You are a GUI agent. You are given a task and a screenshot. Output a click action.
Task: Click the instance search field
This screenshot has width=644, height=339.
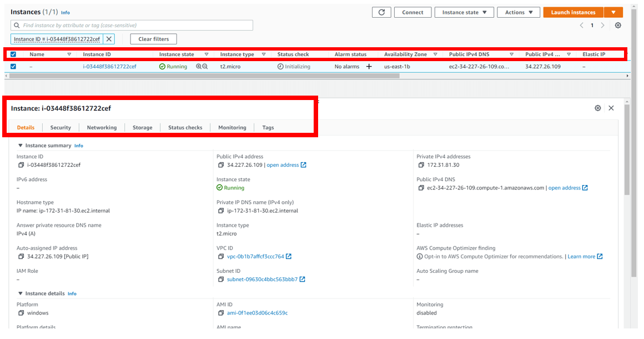132,26
